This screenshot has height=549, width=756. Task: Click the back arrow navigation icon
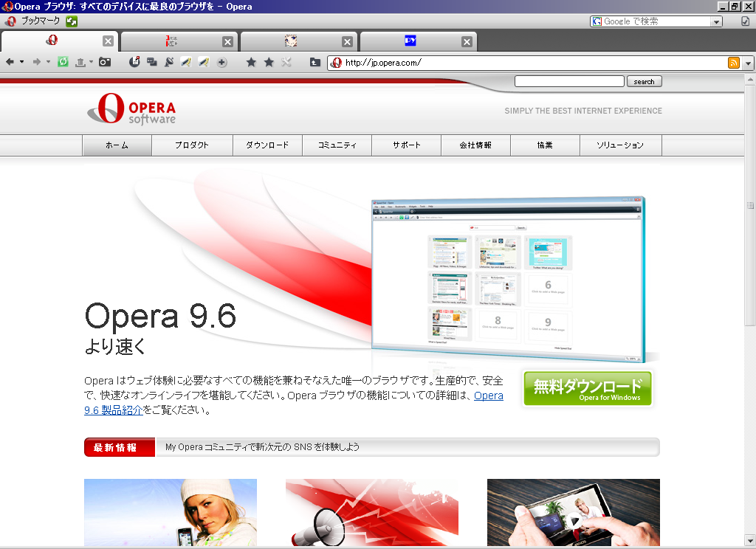pos(10,62)
